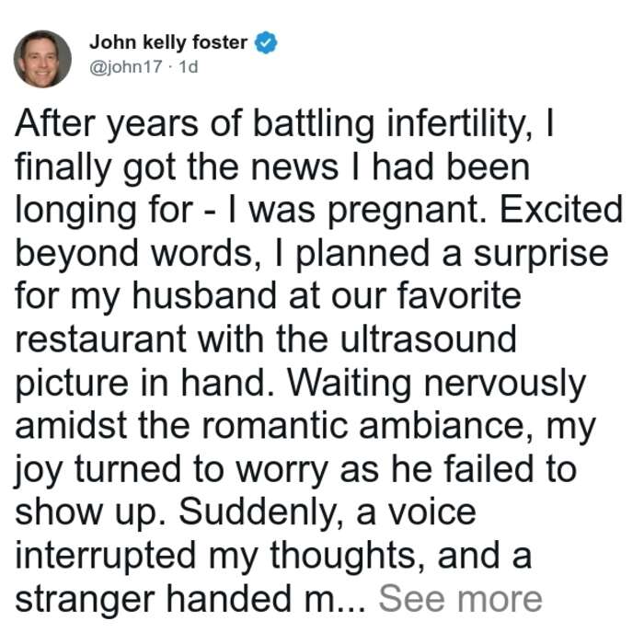The width and height of the screenshot is (644, 644).
Task: Click the line 'After years of battling infertility, I'
Action: (284, 125)
